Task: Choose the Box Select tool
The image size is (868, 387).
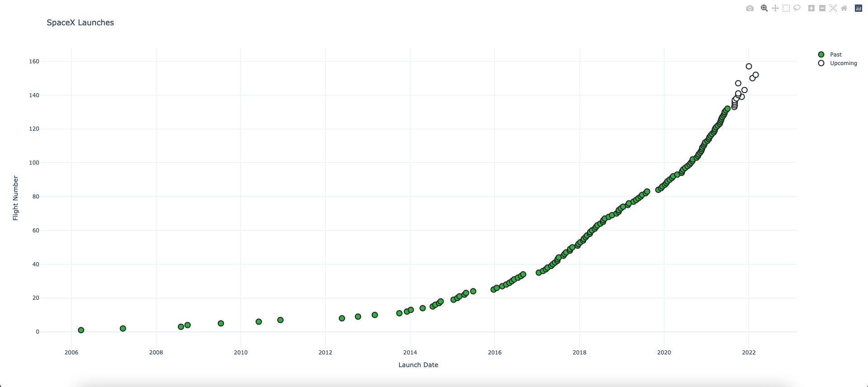Action: pyautogui.click(x=786, y=8)
